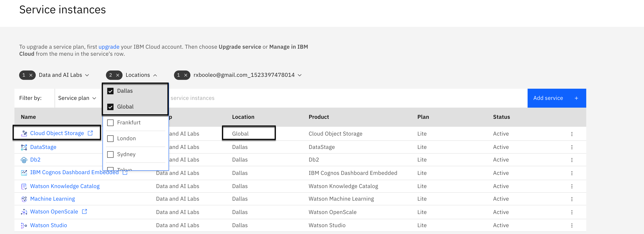Click the Watson Studio service icon
Screen dimensions: 644x234
[x=24, y=226]
